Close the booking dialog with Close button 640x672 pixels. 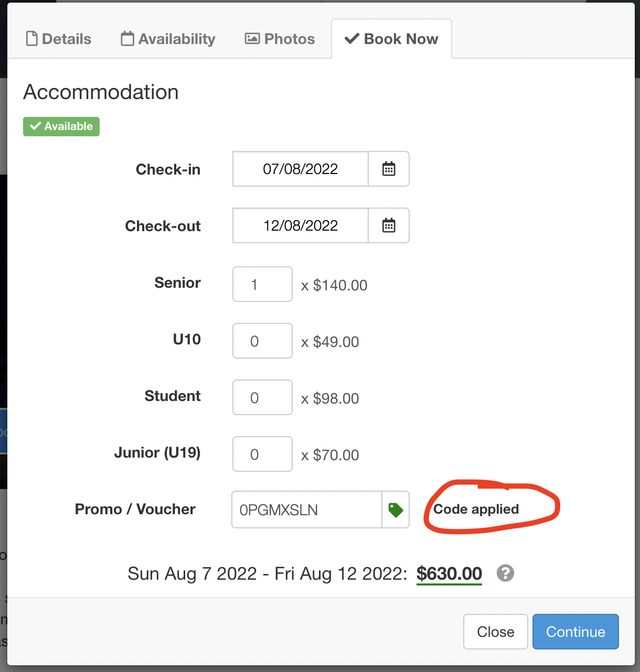coord(495,632)
